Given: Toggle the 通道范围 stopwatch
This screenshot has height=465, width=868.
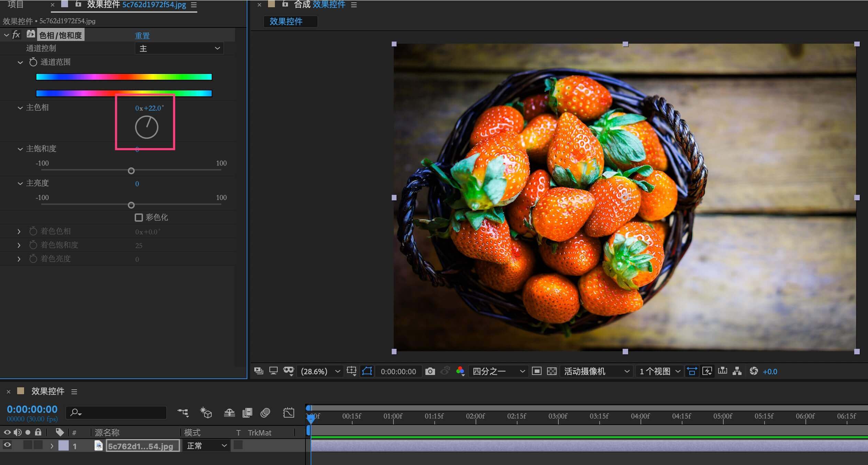Looking at the screenshot, I should tap(33, 62).
